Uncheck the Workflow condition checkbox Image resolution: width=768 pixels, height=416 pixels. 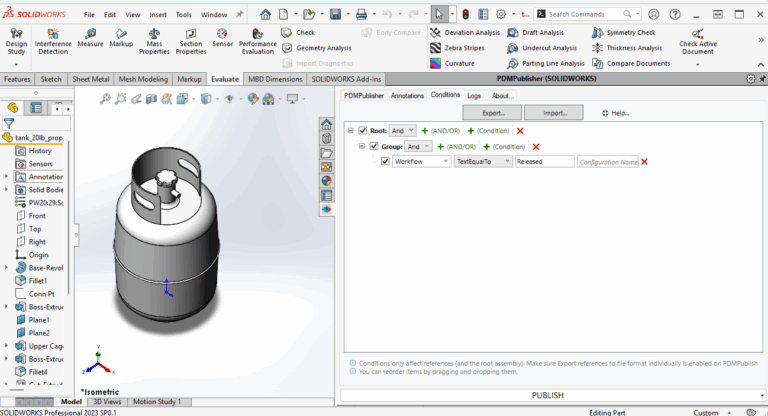tap(385, 161)
